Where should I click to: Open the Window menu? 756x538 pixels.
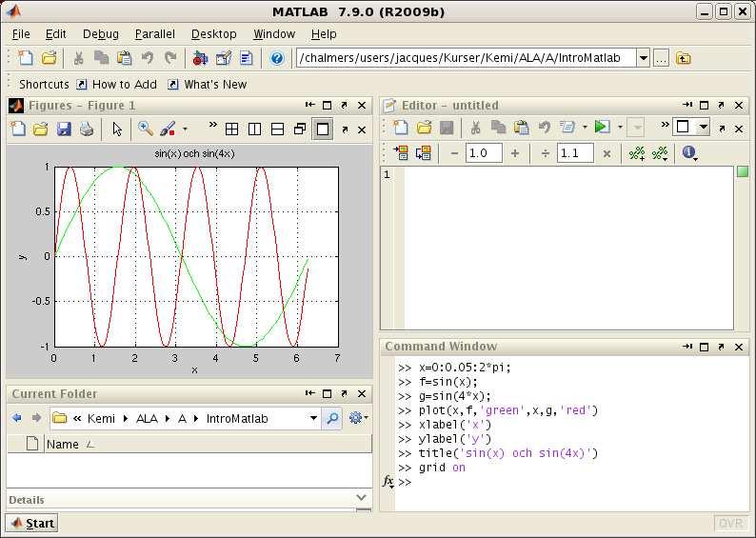274,34
